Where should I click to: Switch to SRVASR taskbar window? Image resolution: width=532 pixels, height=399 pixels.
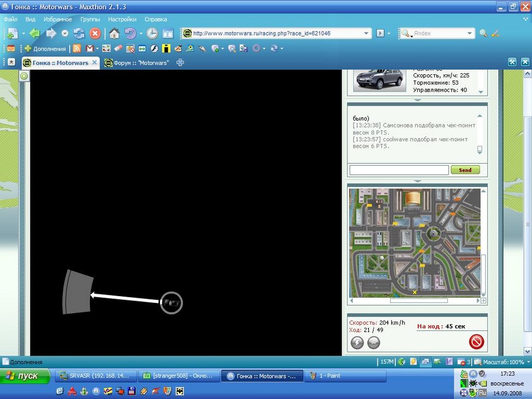(96, 376)
